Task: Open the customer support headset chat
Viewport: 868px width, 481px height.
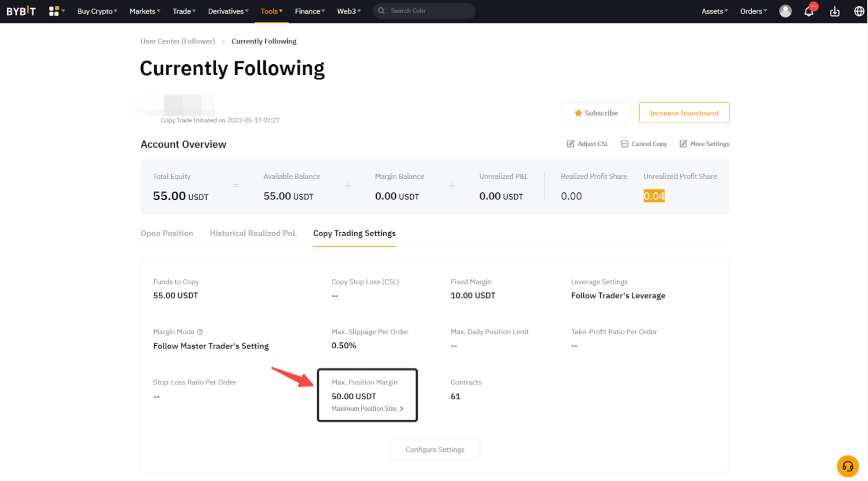Action: 847,466
